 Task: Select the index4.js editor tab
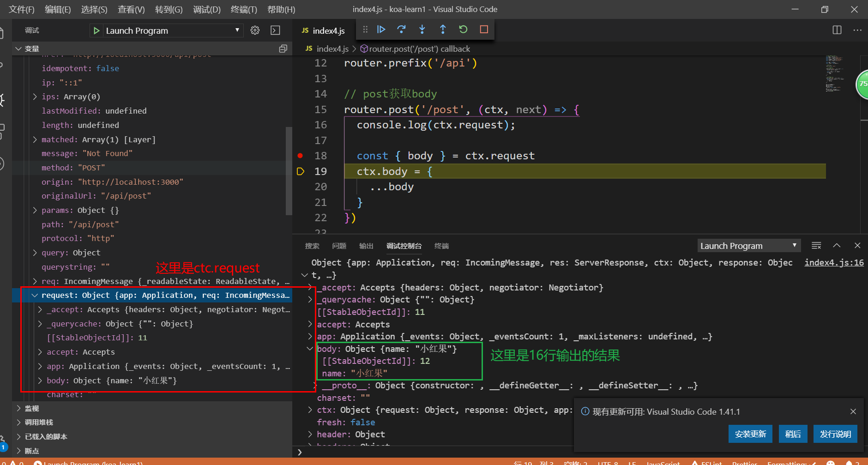(x=323, y=30)
